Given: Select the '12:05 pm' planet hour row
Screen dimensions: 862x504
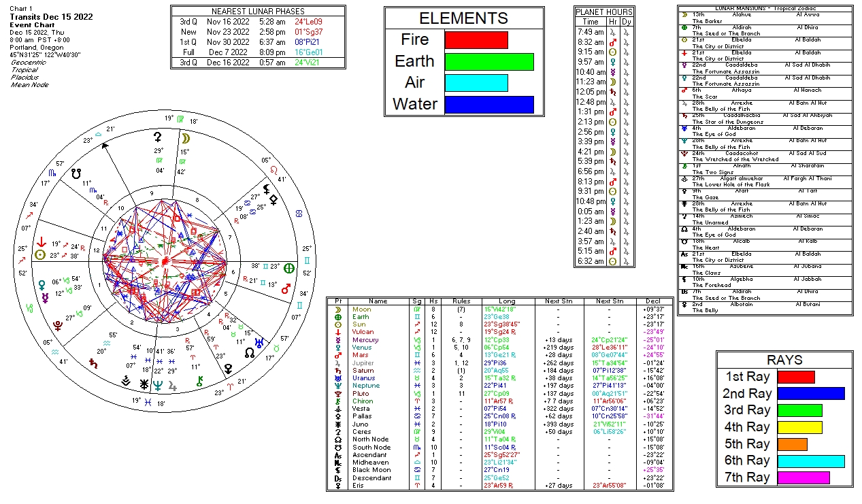Looking at the screenshot, I should [x=604, y=92].
